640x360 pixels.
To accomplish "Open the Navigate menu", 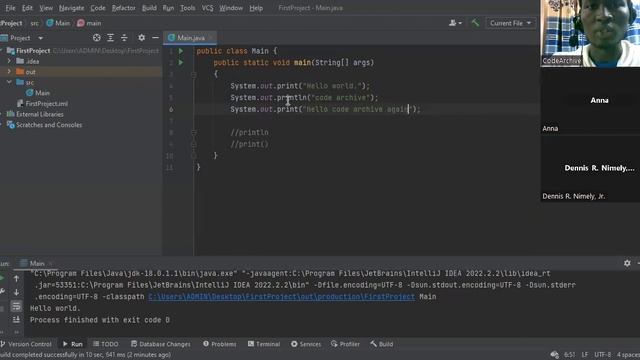I will coord(71,8).
